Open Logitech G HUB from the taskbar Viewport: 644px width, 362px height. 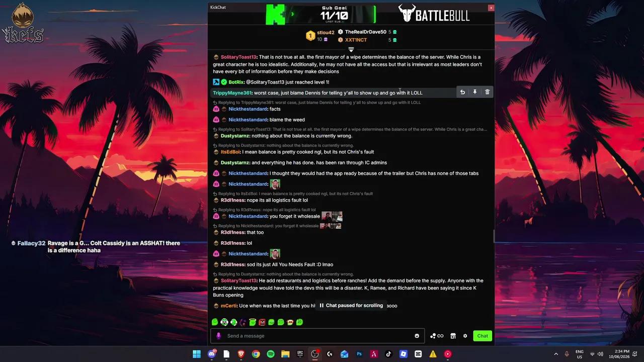[x=330, y=354]
